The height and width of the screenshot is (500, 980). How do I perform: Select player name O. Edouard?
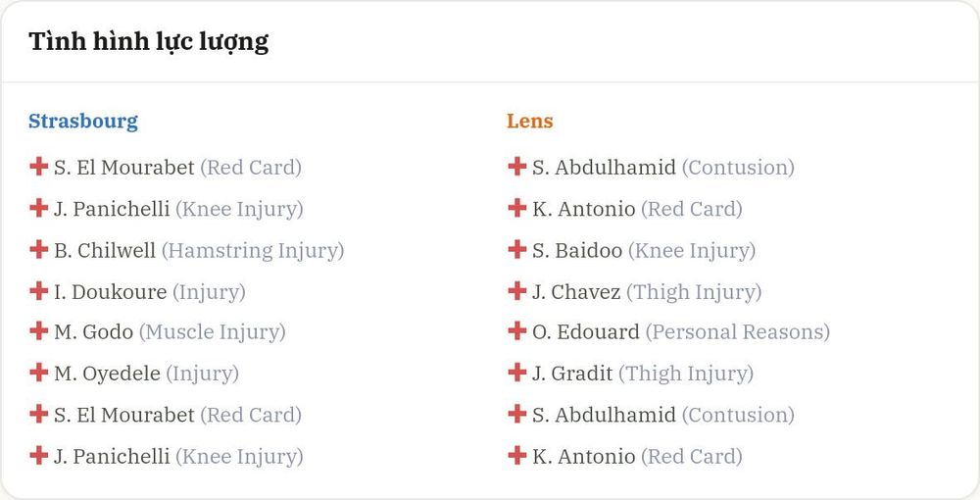(x=586, y=332)
